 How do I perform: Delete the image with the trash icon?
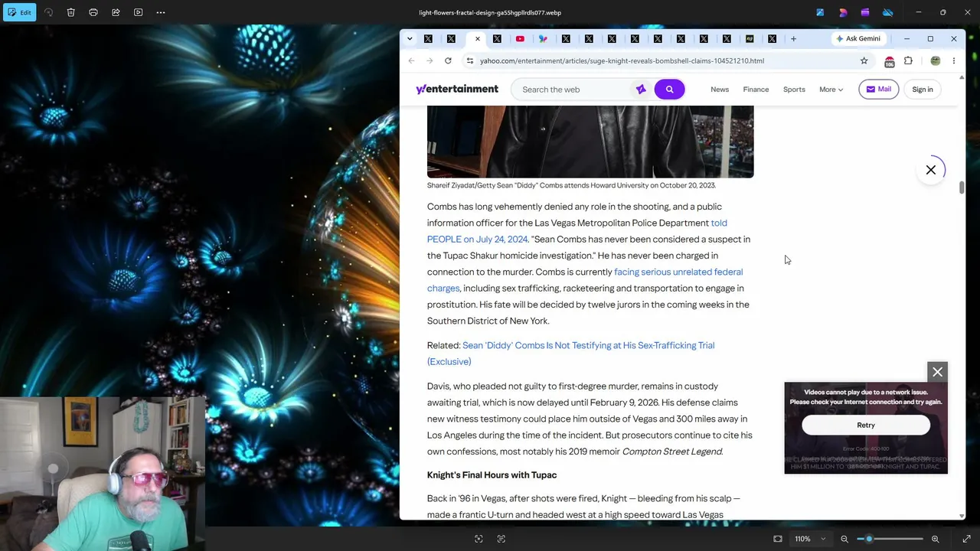[x=70, y=12]
